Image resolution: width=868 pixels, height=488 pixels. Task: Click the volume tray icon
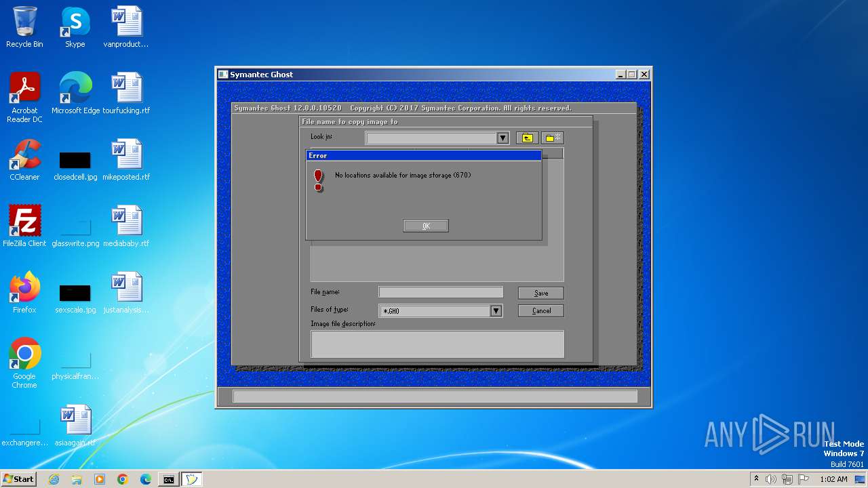(x=771, y=479)
